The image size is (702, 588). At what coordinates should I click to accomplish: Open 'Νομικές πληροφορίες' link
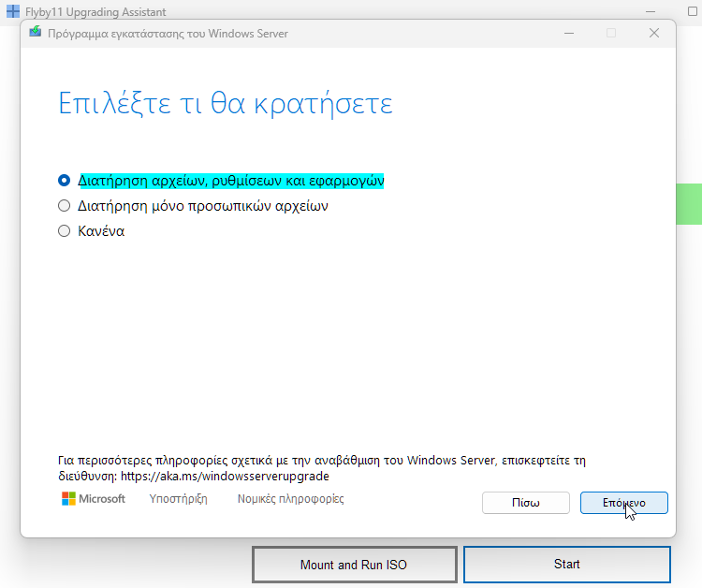[x=290, y=499]
